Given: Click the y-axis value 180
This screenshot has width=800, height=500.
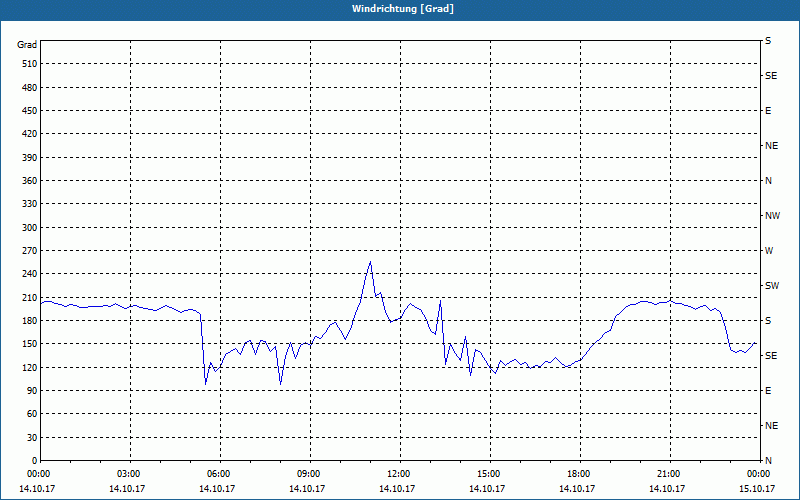Looking at the screenshot, I should pos(30,321).
